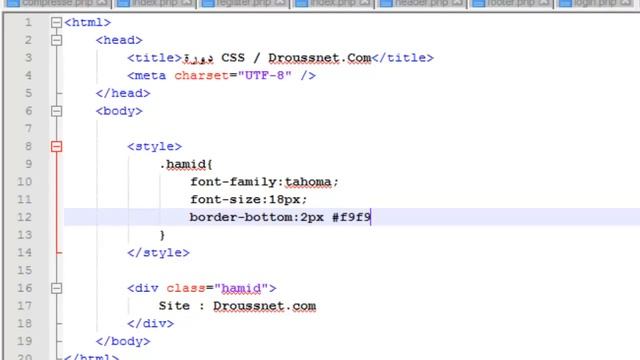Click the closing </style> tag
640x360 pixels.
(x=158, y=253)
